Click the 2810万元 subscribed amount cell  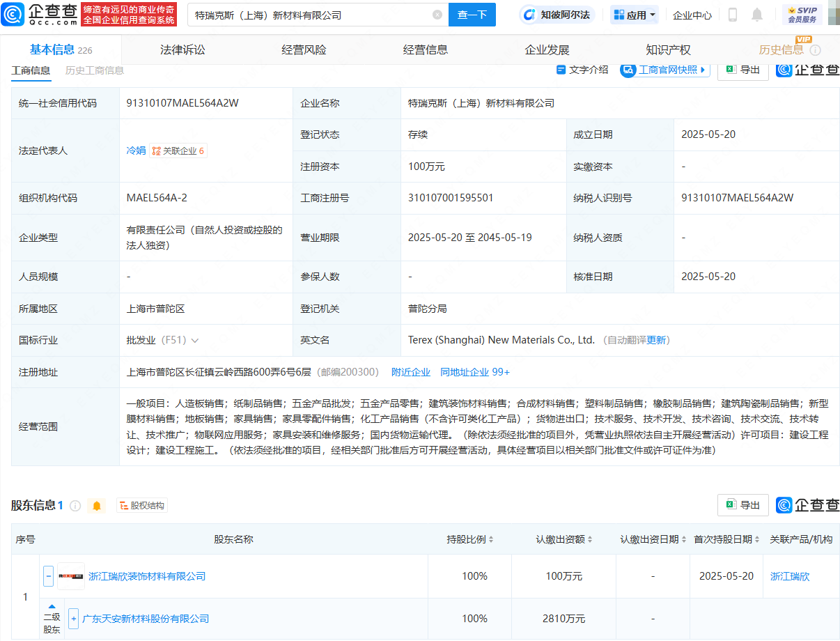(x=564, y=619)
